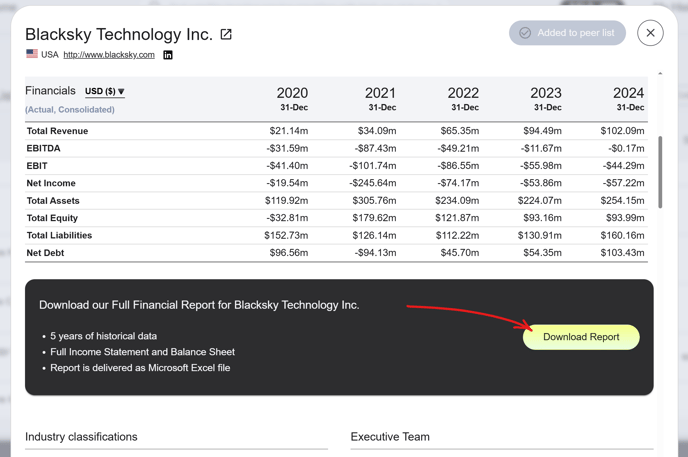
Task: Open the USD ($) currency dropdown
Action: (104, 91)
